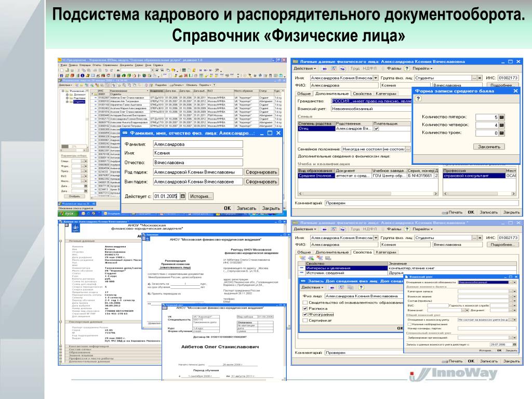The width and height of the screenshot is (532, 399).
Task: Open Имя dropdown in lower Личные данные window
Action: tap(376, 238)
